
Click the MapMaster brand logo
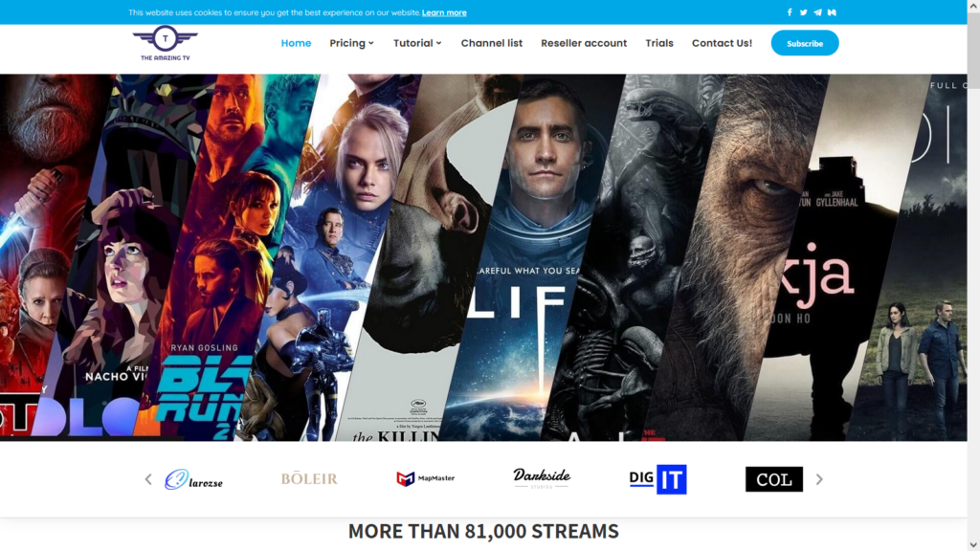tap(426, 478)
